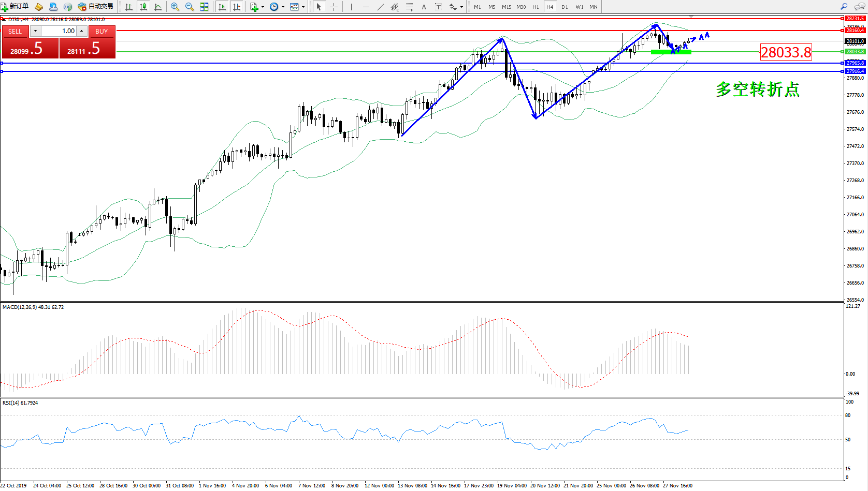Open the Indicators list dropdown arrow

click(263, 7)
